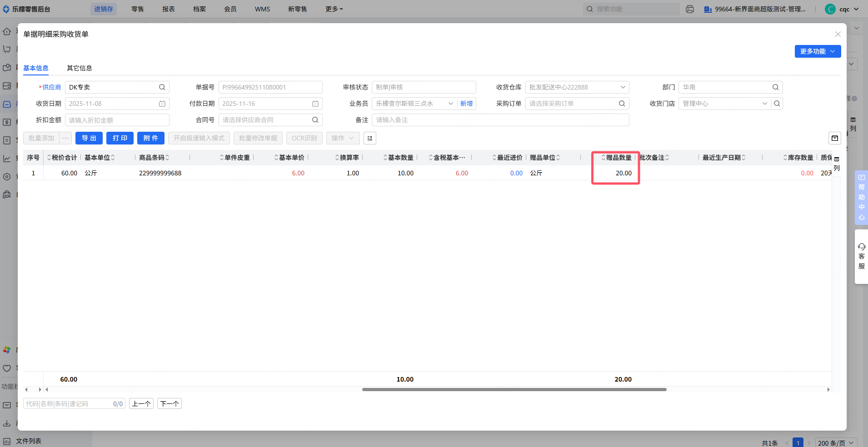Click the 赠品数量 cell value 20.00
868x447 pixels.
click(624, 173)
